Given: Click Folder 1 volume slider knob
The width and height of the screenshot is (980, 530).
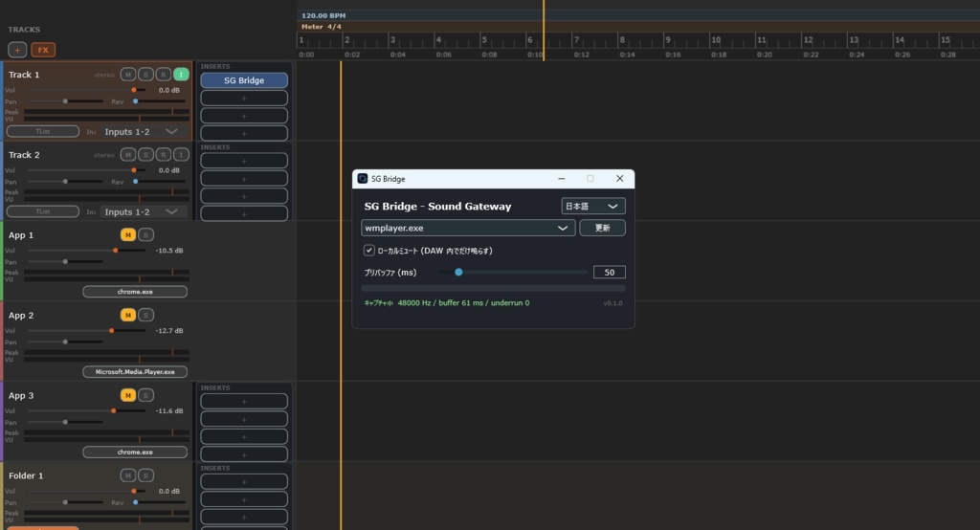Looking at the screenshot, I should point(134,491).
